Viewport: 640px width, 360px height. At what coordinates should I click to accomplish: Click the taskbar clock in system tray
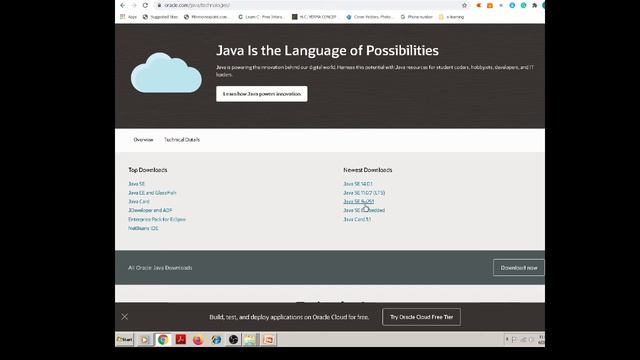541,340
